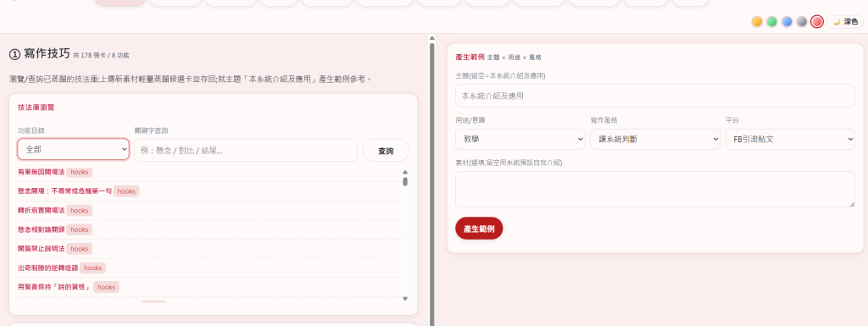Screen dimensions: 868x326
Task: Click the 功能目錄 label
Action: coord(31,130)
